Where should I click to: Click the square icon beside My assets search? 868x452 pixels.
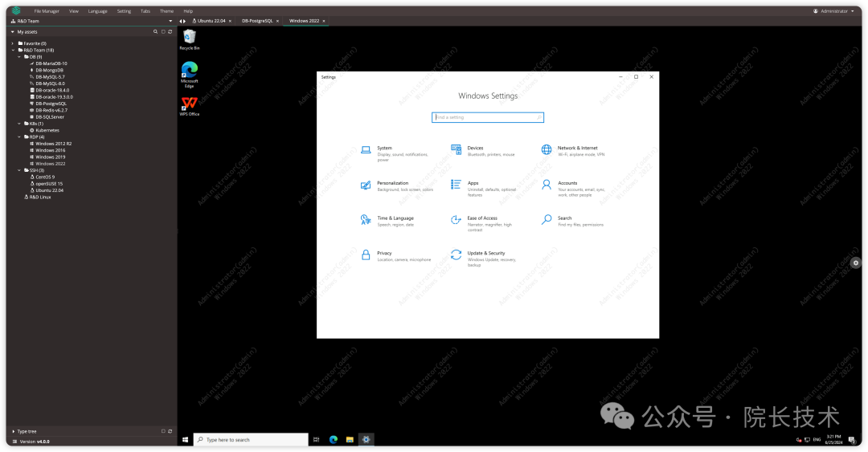coord(162,31)
